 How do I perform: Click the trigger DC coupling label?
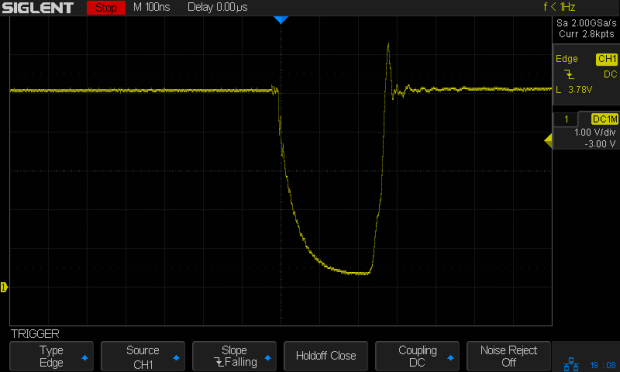click(x=610, y=74)
